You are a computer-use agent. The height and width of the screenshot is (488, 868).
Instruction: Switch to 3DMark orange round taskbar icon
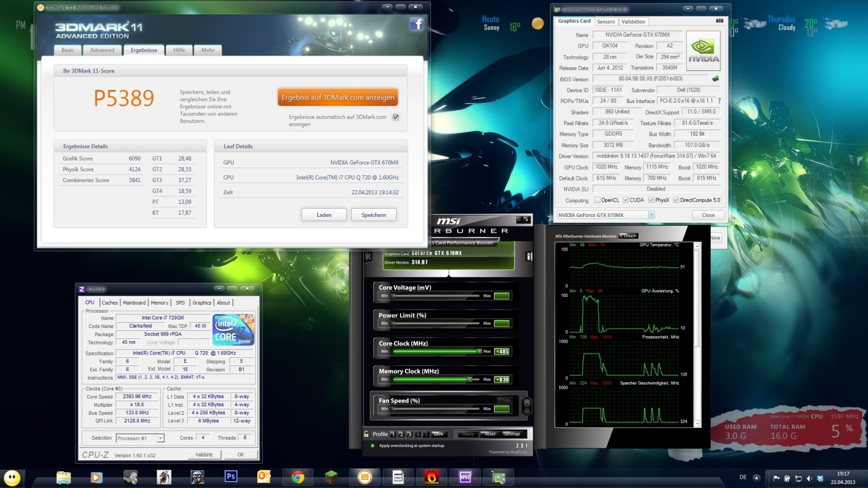pos(365,477)
